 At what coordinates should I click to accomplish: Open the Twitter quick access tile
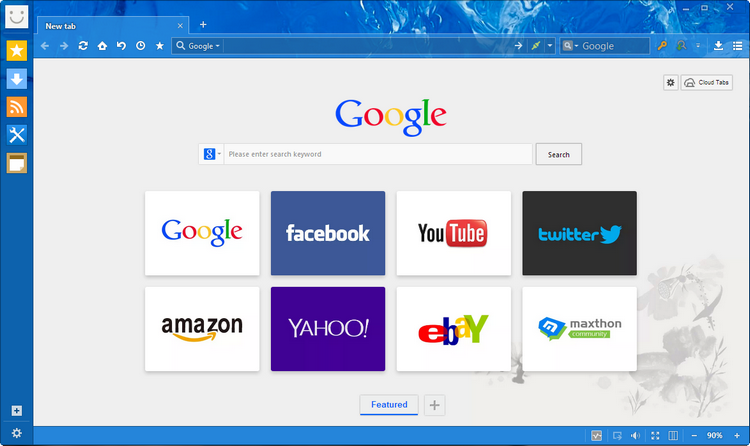tap(580, 233)
